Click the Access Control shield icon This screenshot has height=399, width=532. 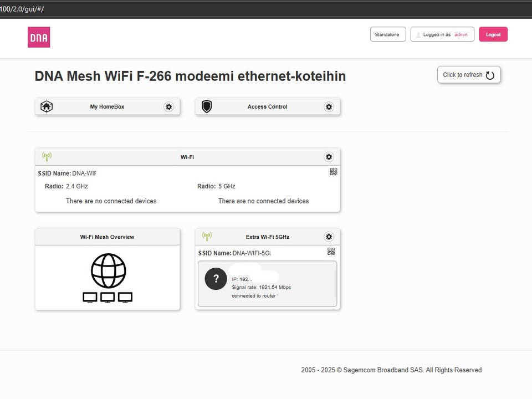207,107
